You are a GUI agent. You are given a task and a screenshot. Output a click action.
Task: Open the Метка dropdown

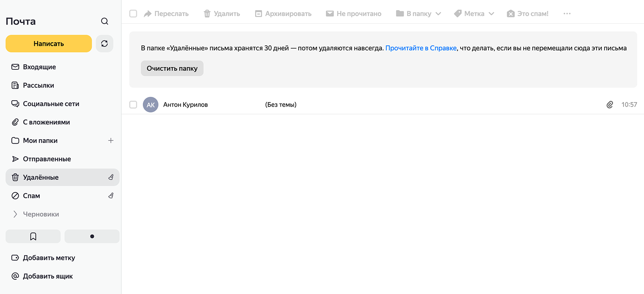(x=474, y=14)
